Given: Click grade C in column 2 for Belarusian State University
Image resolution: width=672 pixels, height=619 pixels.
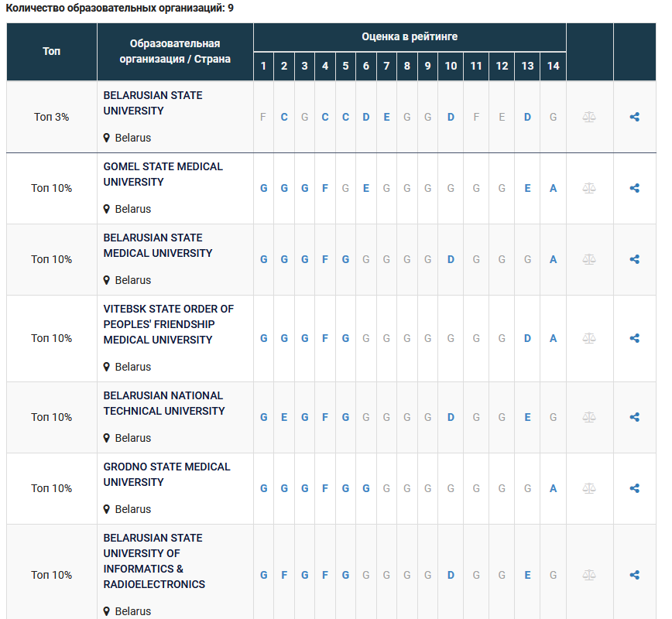Looking at the screenshot, I should click(283, 117).
